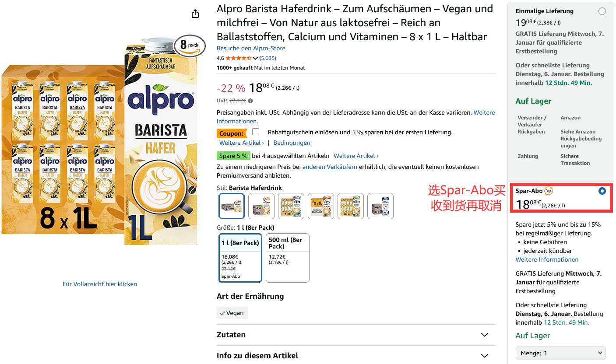The image size is (616, 364).
Task: Visit the Alpro-Store link
Action: coord(251,48)
